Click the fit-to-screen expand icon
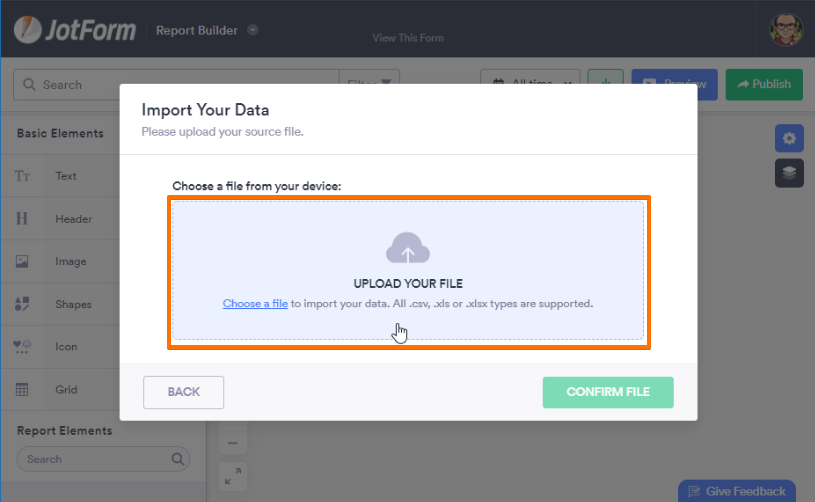 [232, 476]
